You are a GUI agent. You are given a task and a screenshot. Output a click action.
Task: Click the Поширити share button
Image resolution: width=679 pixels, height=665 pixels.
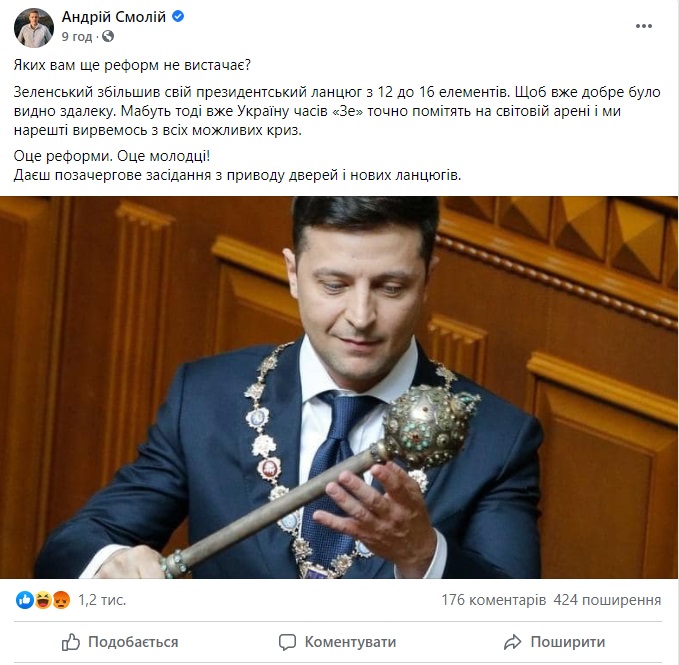click(x=554, y=642)
